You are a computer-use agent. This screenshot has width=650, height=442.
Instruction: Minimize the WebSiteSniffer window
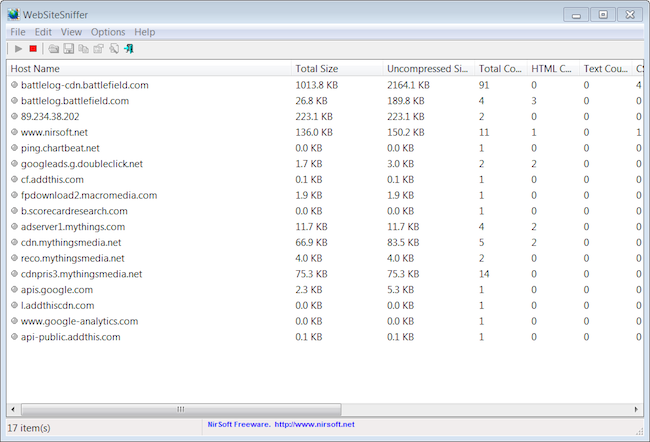(576, 15)
